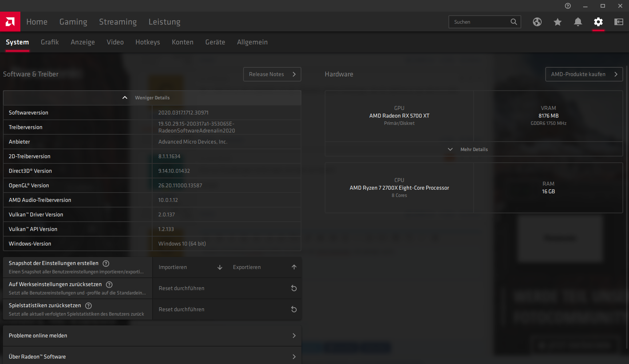629x364 pixels.
Task: Click CPU name AMD Ryzen 7 2700X
Action: click(399, 188)
